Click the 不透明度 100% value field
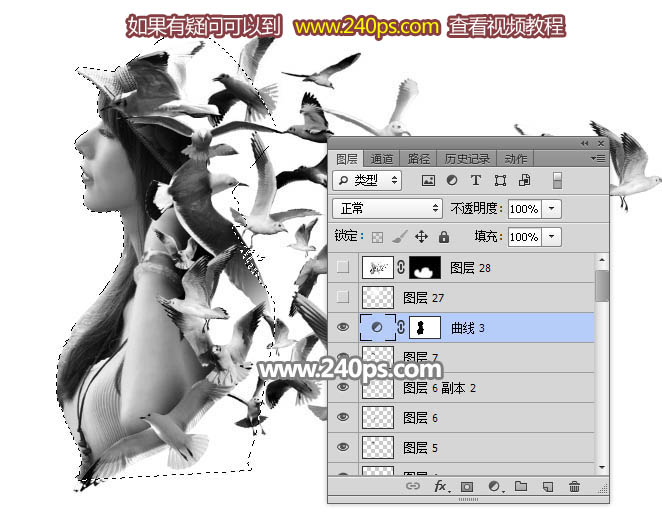Viewport: 662px width, 528px height. (524, 209)
